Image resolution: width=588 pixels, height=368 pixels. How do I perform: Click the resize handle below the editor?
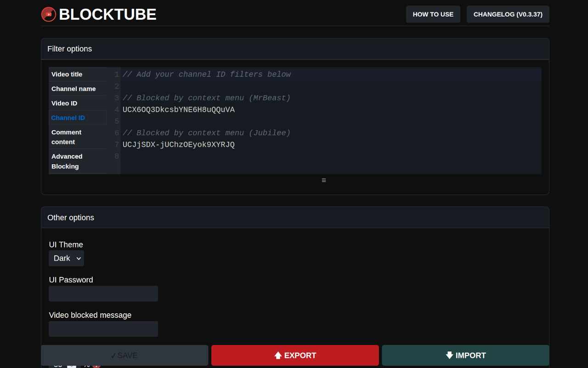[x=324, y=180]
